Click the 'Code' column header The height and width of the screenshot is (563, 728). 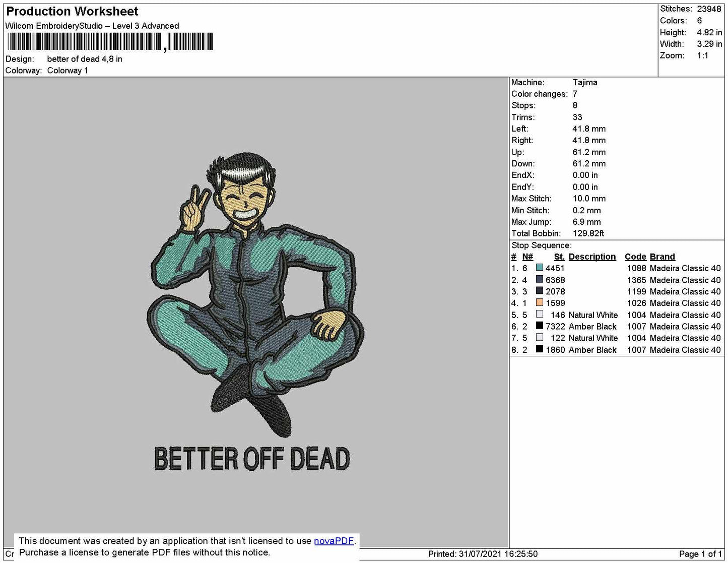[x=635, y=257]
